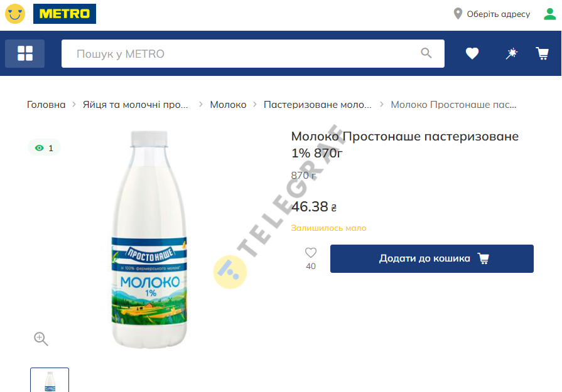Open the METRO store logo
Screen dimensions: 562x392
point(65,14)
